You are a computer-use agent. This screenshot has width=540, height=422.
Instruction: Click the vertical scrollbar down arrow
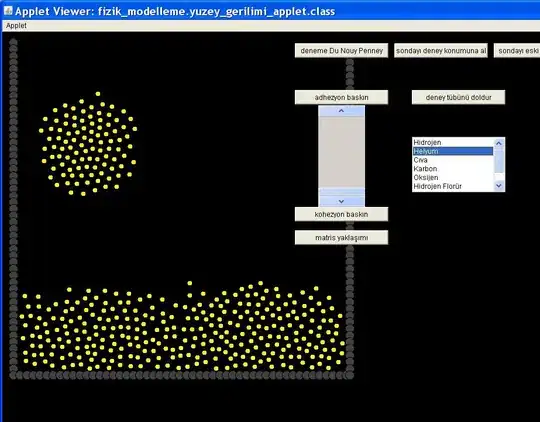click(341, 201)
